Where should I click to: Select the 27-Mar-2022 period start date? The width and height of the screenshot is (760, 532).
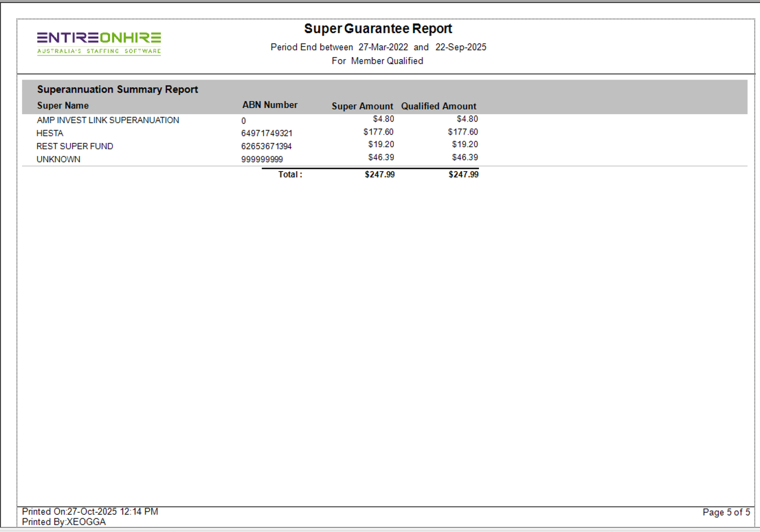[x=383, y=47]
